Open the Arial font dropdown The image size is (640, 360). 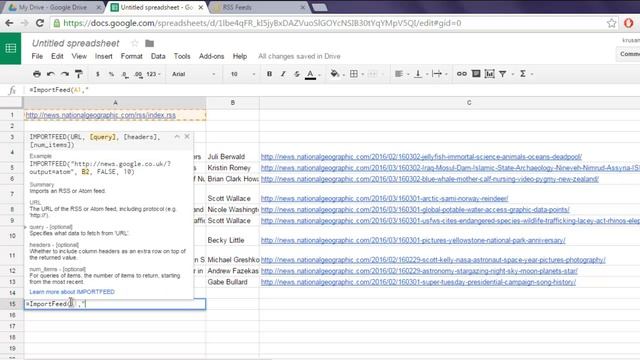click(x=193, y=74)
